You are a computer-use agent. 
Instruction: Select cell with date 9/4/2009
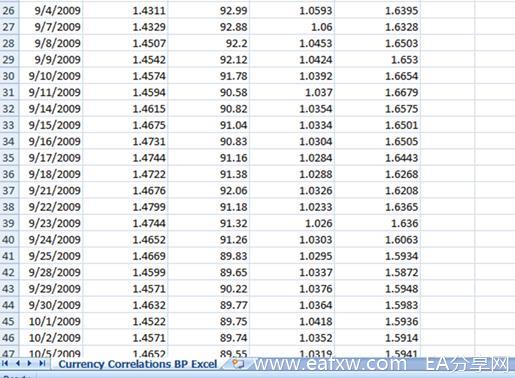click(51, 10)
